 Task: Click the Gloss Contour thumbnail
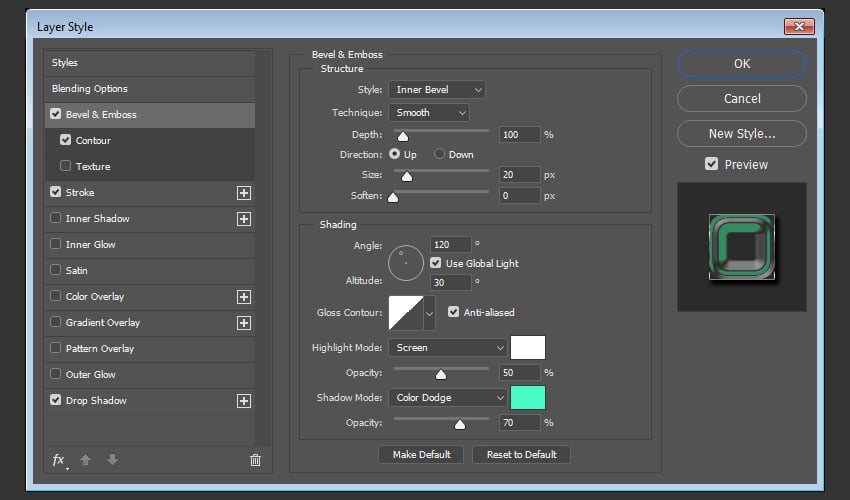(x=406, y=313)
